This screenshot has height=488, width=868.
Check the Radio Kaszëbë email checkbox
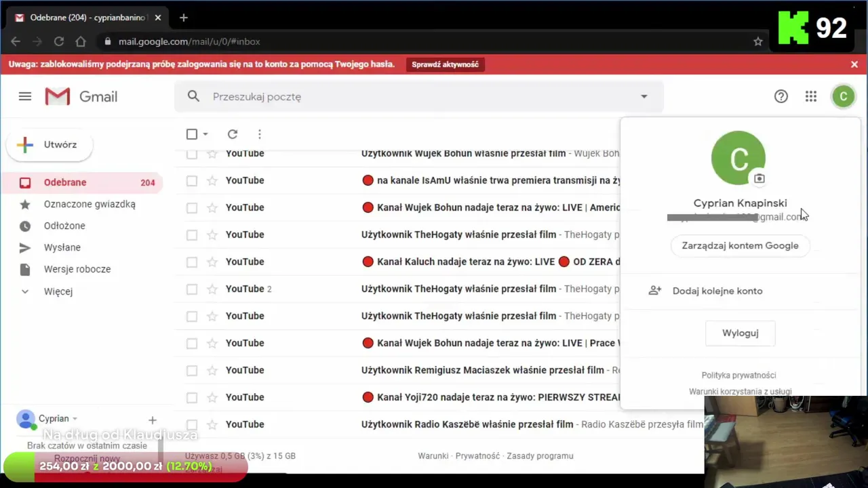point(192,424)
